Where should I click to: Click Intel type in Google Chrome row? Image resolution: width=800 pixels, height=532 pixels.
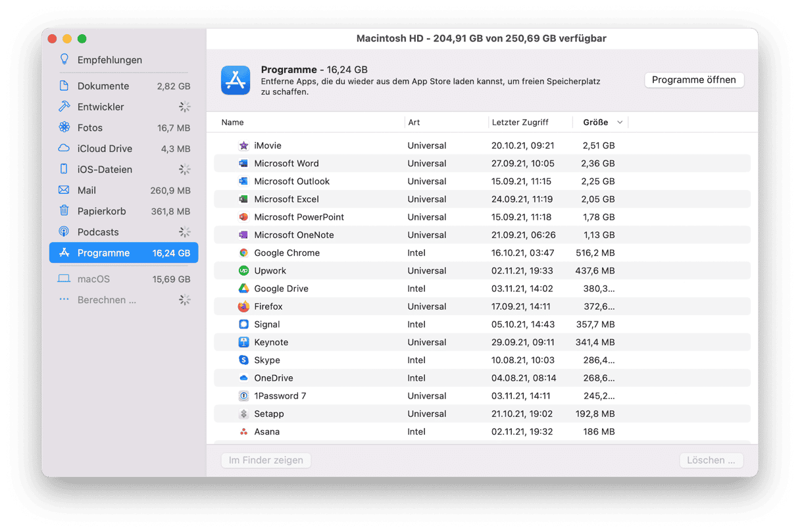pos(416,253)
